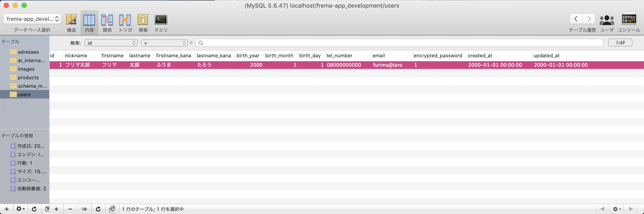Image resolution: width=644 pixels, height=214 pixels.
Task: Open the 構造 (structure) view
Action: (x=71, y=23)
